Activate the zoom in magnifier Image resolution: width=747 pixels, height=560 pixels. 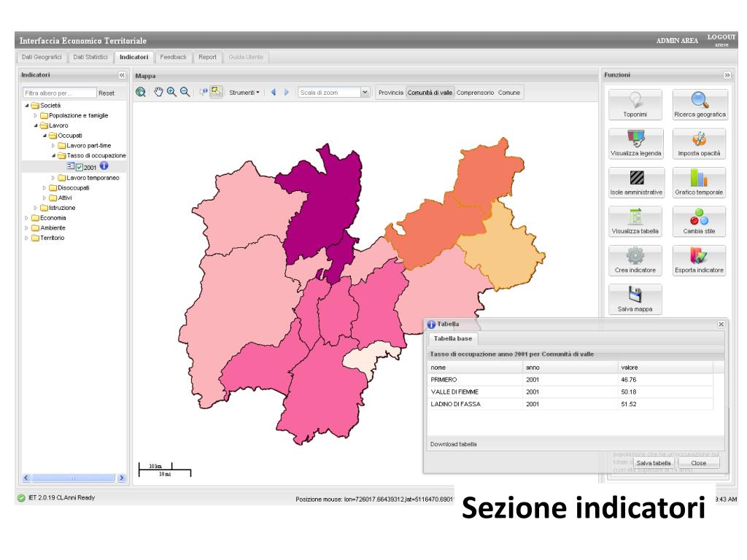coord(171,93)
